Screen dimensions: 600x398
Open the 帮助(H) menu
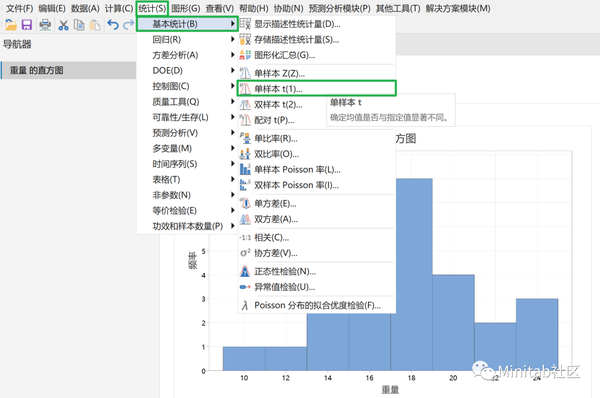tap(254, 8)
